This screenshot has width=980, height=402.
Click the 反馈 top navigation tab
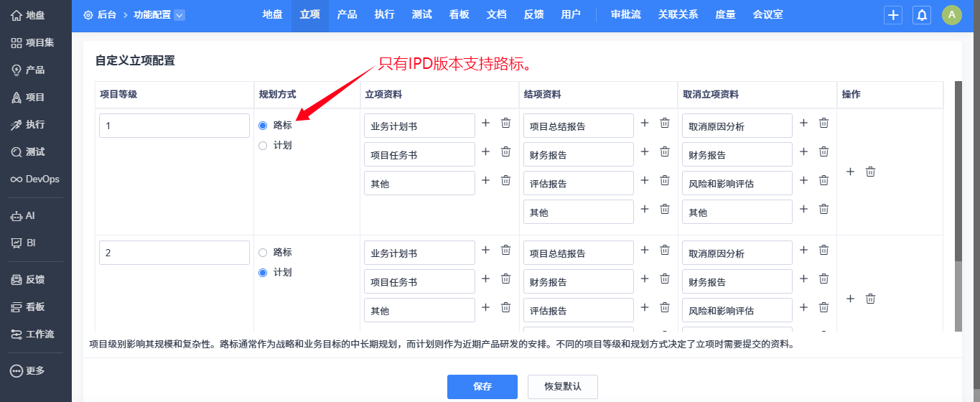[534, 14]
